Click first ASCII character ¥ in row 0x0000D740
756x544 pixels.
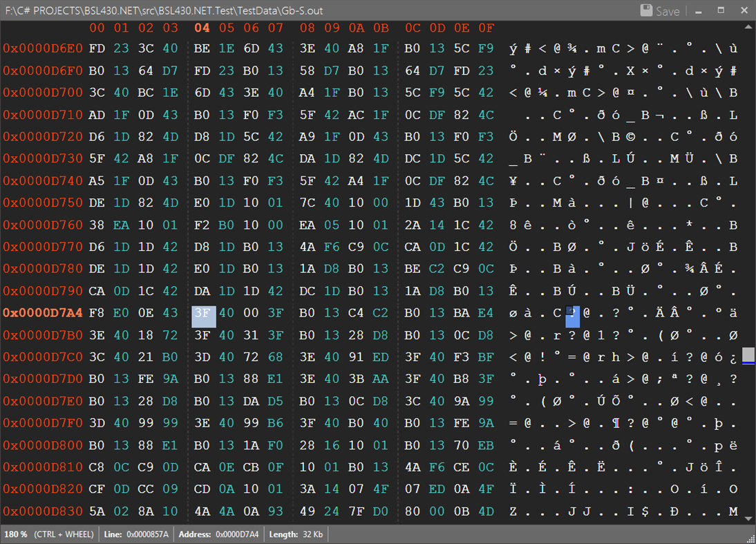[513, 181]
